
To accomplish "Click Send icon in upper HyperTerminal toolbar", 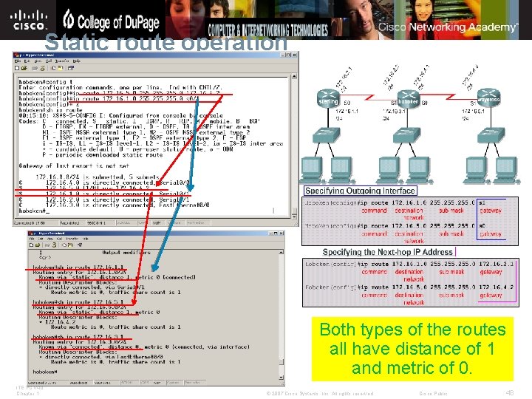I will click(x=53, y=68).
